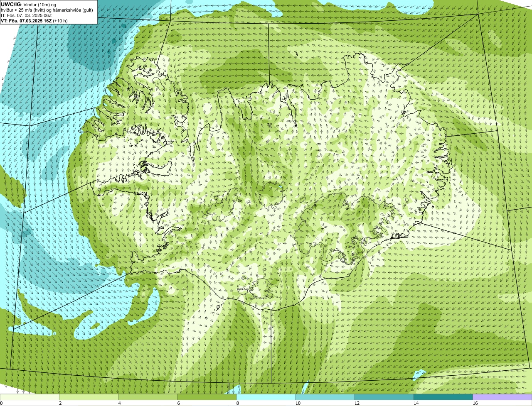532x406 pixels.
Task: Click the legend scale label '0'
Action: (x=2, y=403)
